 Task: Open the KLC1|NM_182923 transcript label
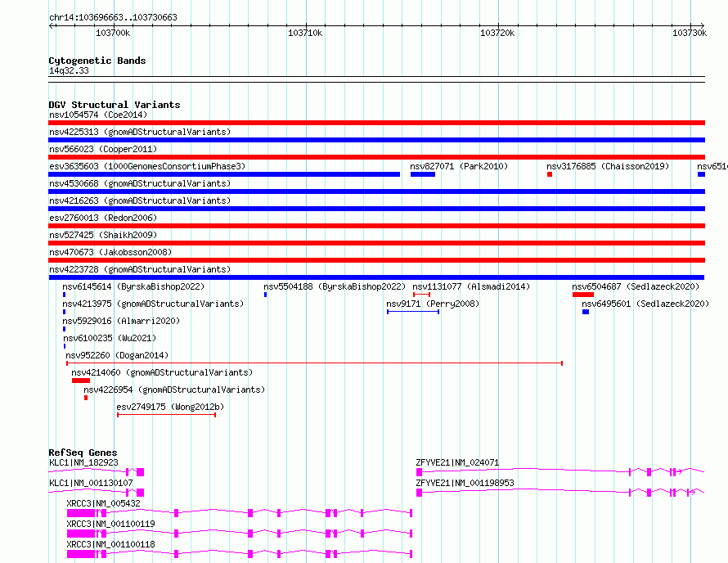[x=83, y=462]
